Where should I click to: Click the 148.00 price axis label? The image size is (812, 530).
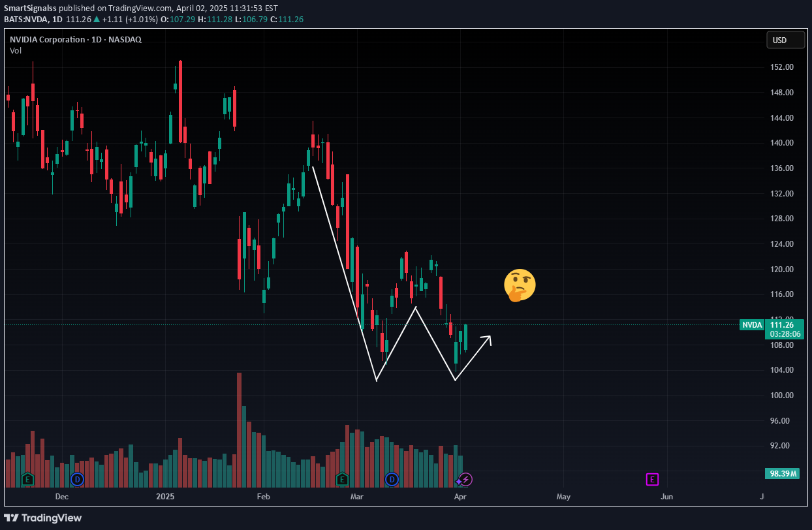(781, 93)
